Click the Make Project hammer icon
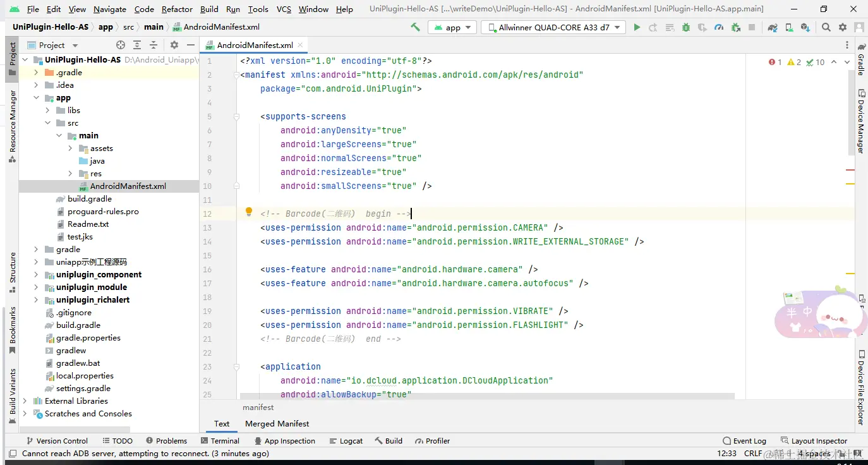 click(x=415, y=27)
